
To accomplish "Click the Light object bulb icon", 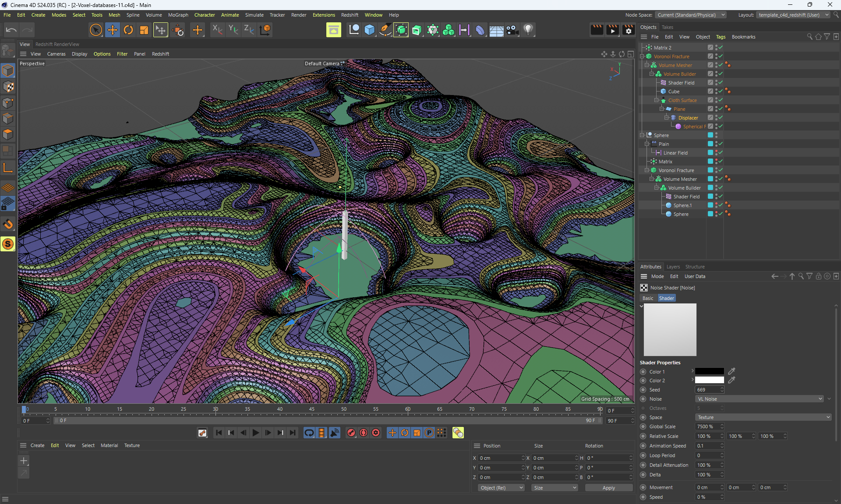I will click(528, 30).
